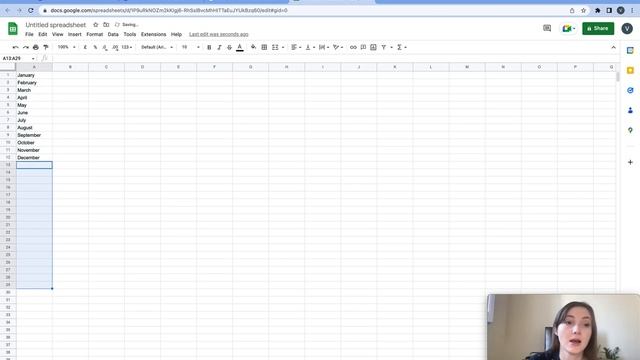Select the Paint format tool

click(x=46, y=47)
